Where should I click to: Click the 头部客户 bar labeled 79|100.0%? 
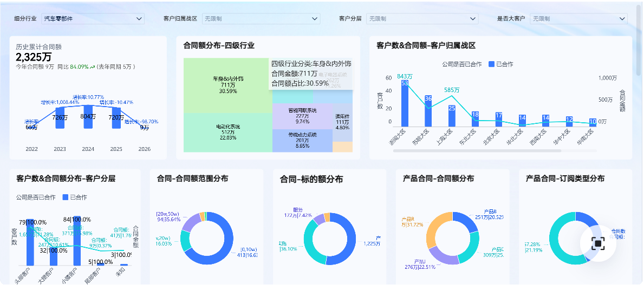(x=30, y=242)
